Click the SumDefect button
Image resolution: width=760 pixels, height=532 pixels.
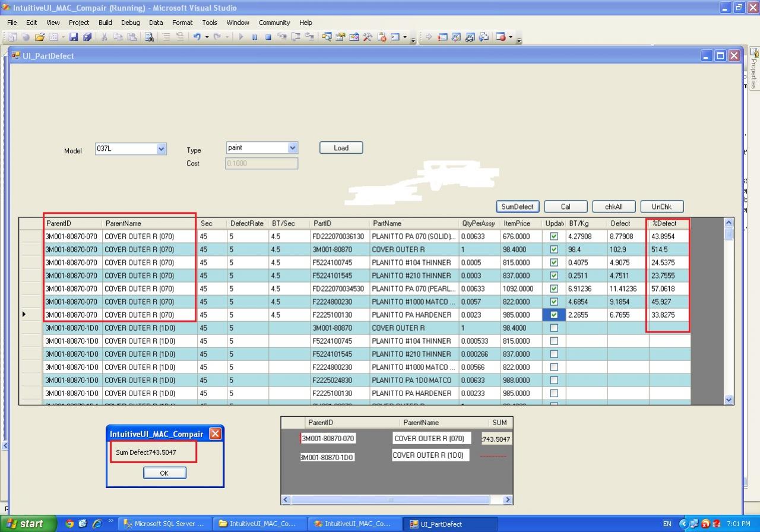(517, 207)
